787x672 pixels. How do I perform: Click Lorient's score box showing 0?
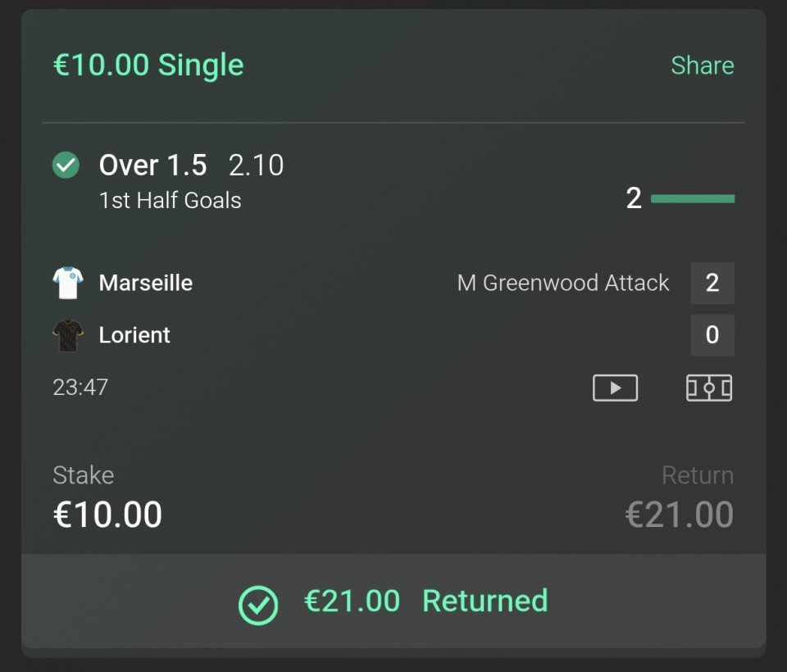[x=712, y=335]
